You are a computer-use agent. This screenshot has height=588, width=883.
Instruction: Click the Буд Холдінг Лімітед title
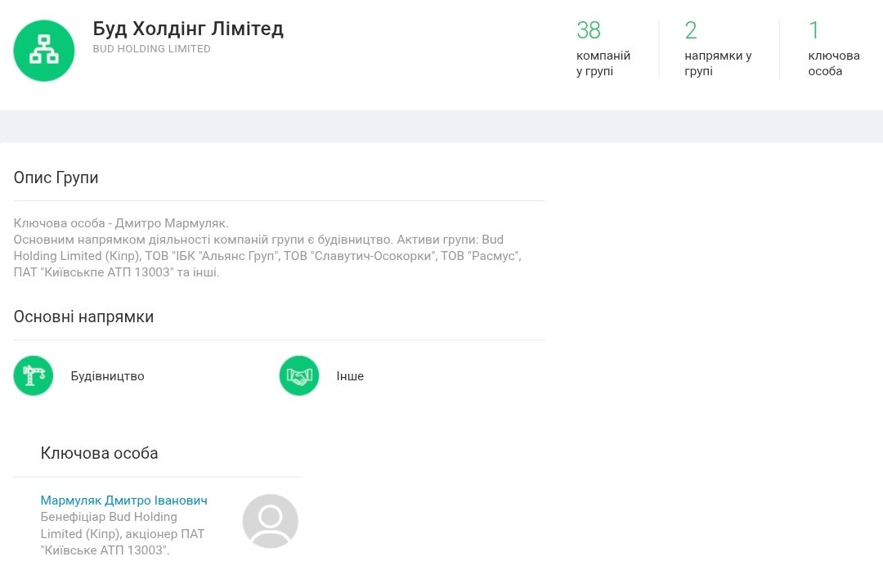188,29
